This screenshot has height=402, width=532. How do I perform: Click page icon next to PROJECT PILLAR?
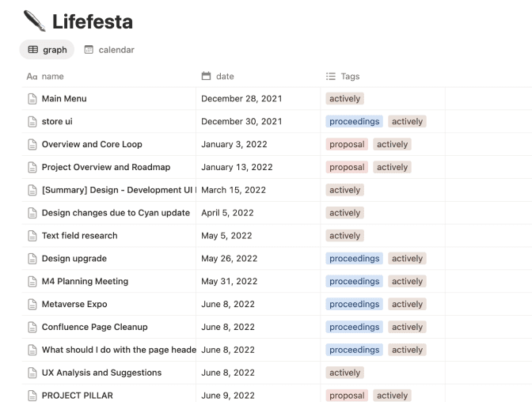coord(32,396)
